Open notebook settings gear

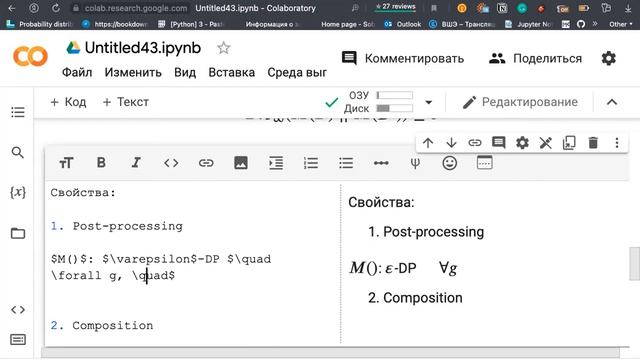[608, 58]
